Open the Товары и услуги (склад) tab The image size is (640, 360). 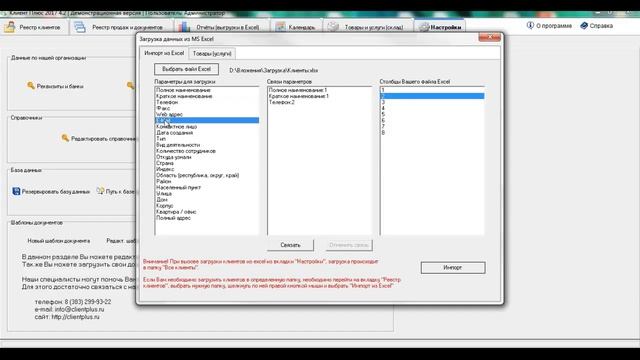click(x=368, y=27)
